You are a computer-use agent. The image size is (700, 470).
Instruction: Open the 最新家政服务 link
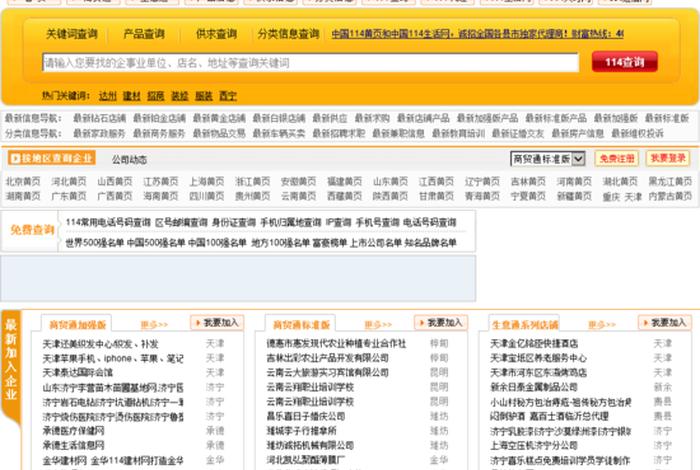[100, 133]
